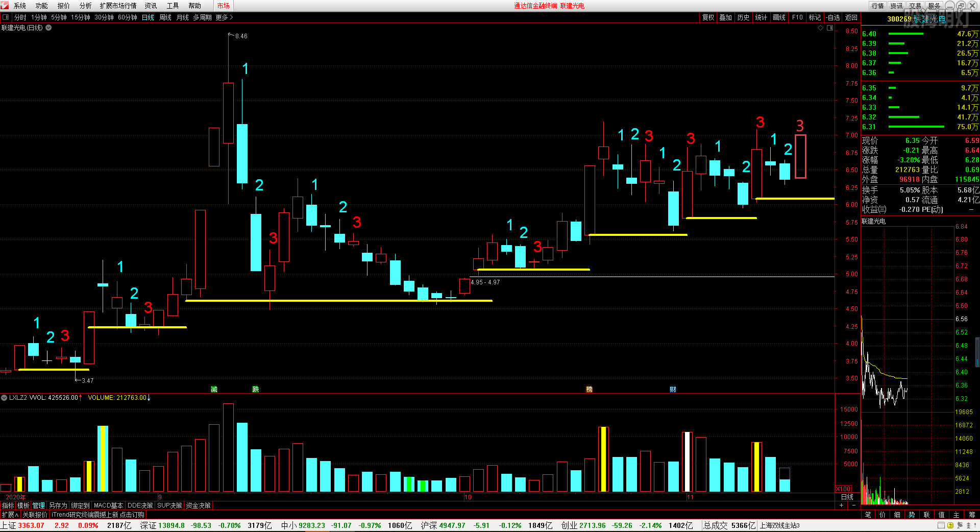Select the DDE决策 template

pos(140,505)
